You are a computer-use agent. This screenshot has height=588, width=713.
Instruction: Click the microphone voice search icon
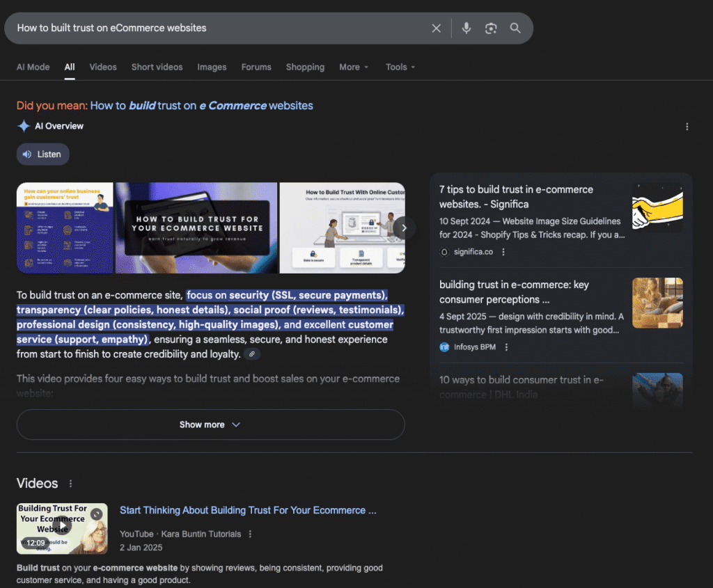[x=465, y=28]
